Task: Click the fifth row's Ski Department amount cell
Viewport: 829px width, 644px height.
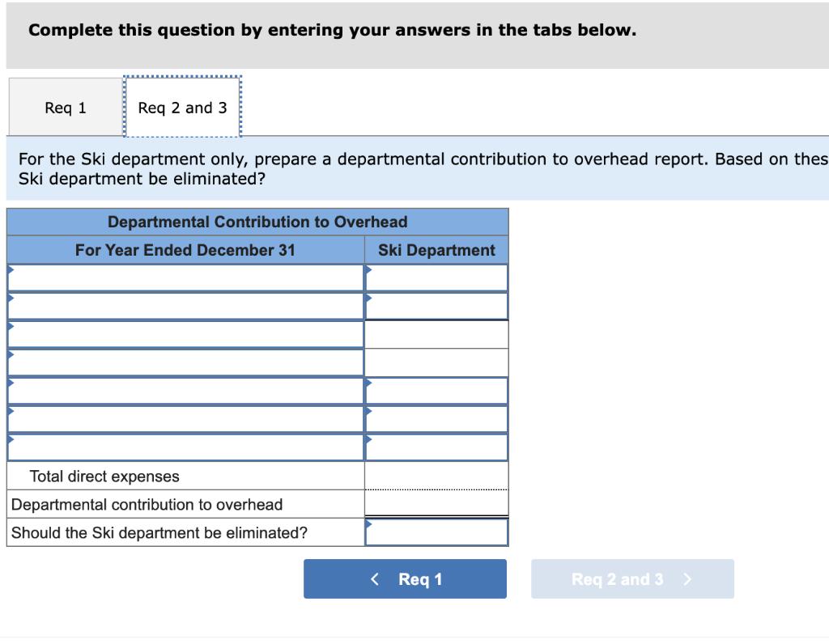Action: pyautogui.click(x=436, y=391)
